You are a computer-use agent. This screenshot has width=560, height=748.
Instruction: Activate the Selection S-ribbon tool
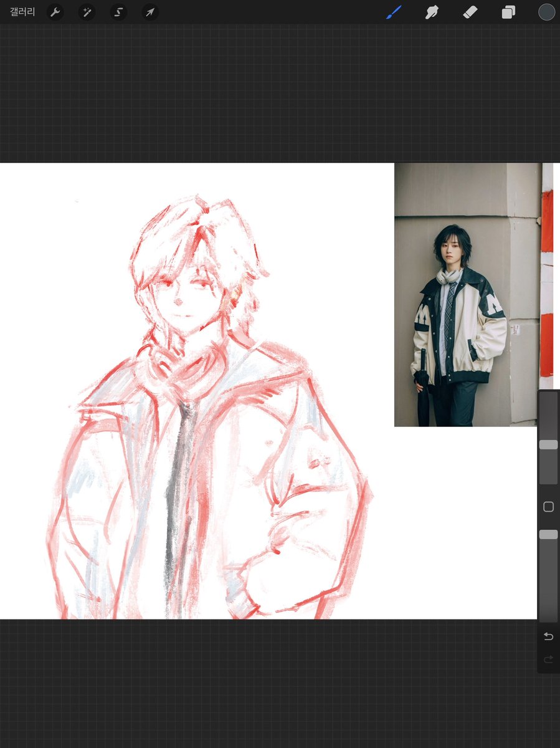(x=118, y=12)
